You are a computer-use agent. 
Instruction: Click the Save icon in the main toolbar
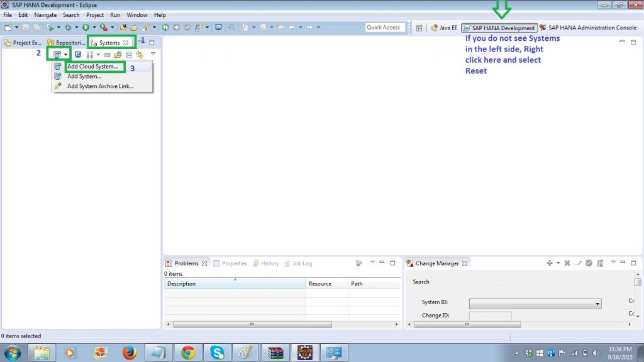pos(25,28)
